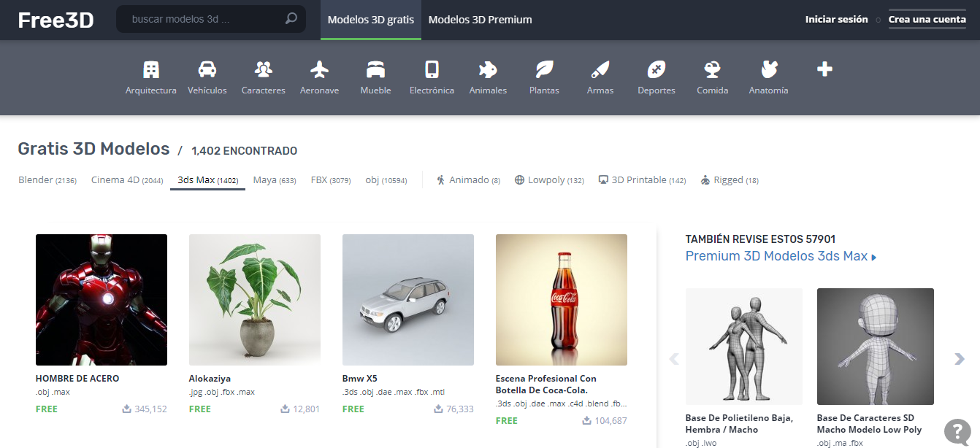The height and width of the screenshot is (448, 980).
Task: Open the Deportes football icon category
Action: 656,78
